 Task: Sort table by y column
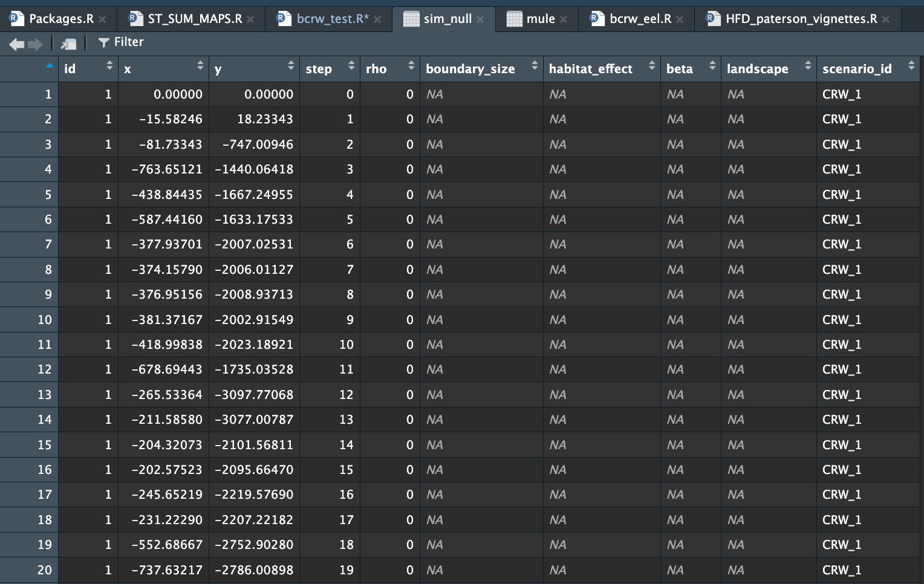click(x=291, y=66)
